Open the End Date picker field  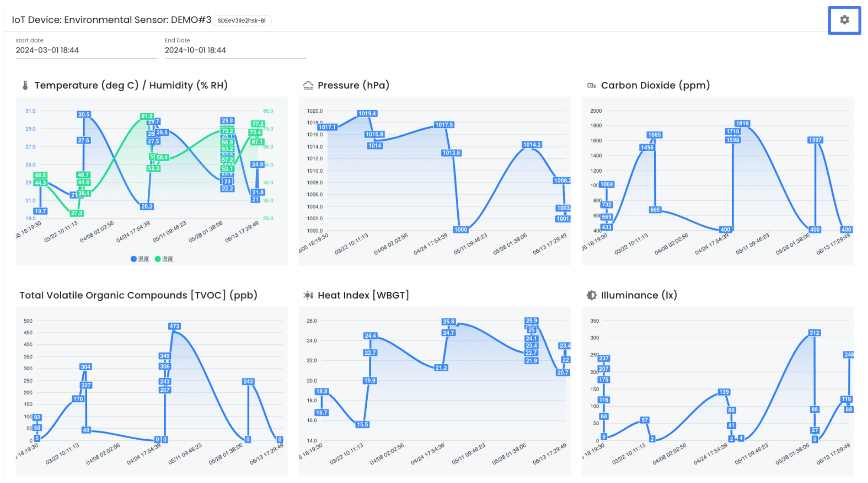point(235,50)
